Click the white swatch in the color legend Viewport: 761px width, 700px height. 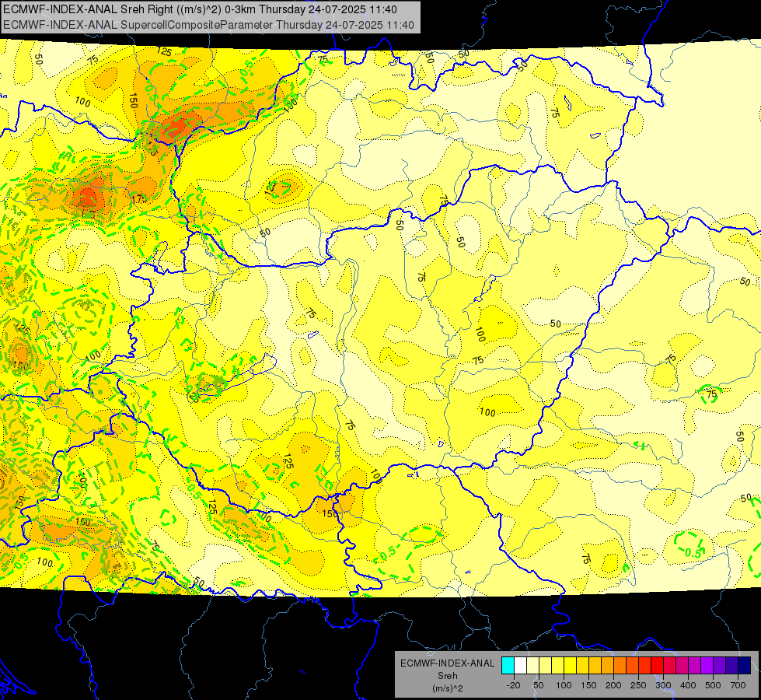click(x=520, y=666)
